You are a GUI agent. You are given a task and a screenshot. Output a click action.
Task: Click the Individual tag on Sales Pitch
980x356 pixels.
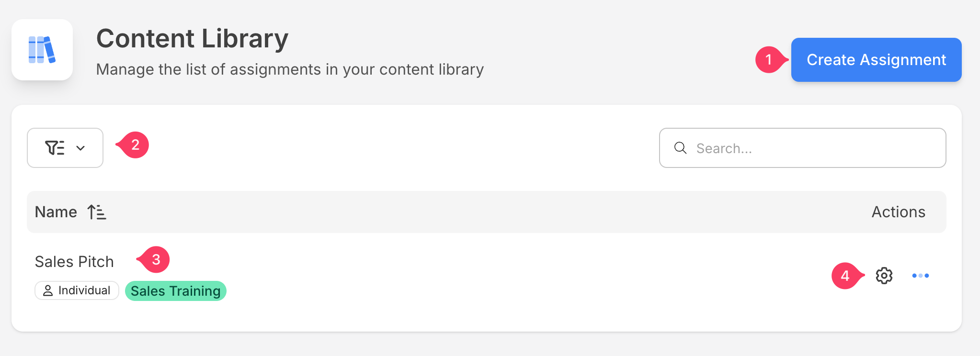point(77,290)
